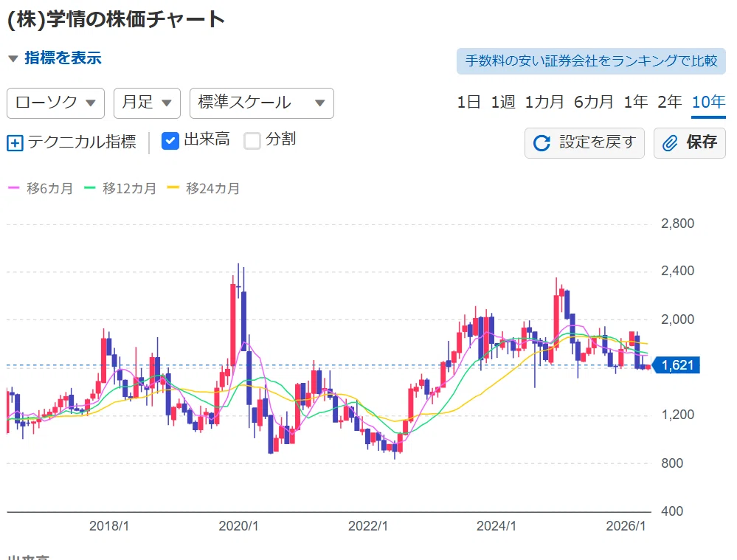
Task: Select the 1年 time range
Action: (635, 102)
